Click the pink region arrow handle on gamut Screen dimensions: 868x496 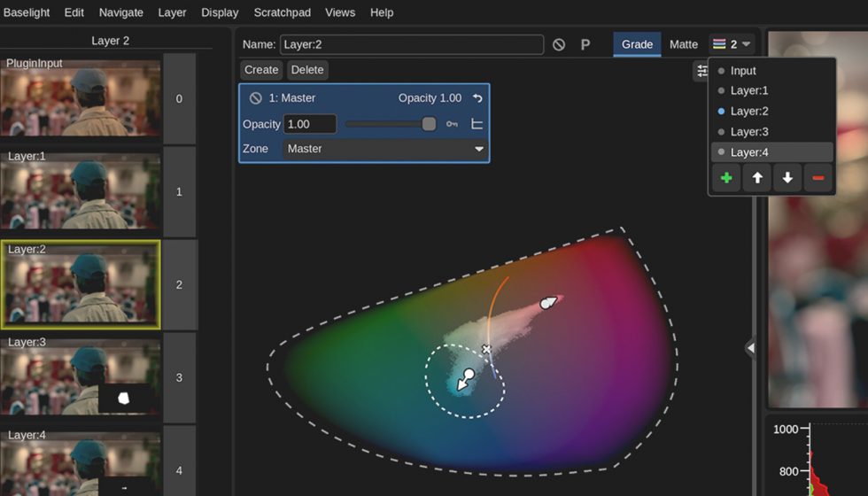point(548,303)
